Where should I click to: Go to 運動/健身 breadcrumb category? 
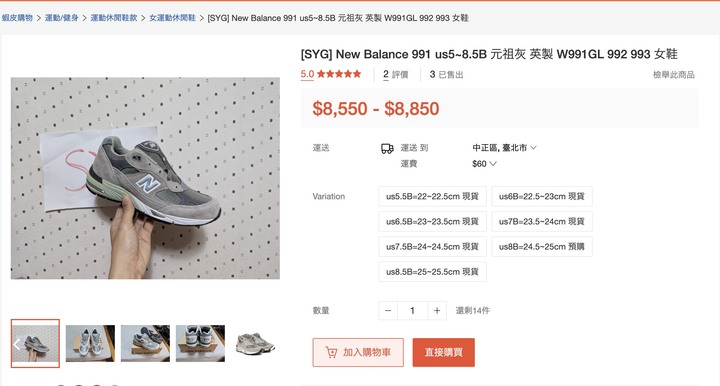pos(62,18)
